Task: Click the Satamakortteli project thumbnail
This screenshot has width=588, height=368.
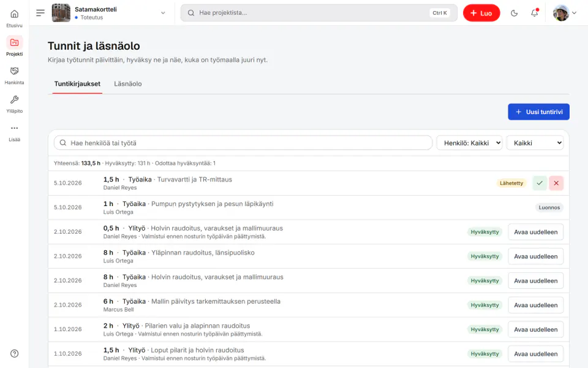Action: (61, 13)
